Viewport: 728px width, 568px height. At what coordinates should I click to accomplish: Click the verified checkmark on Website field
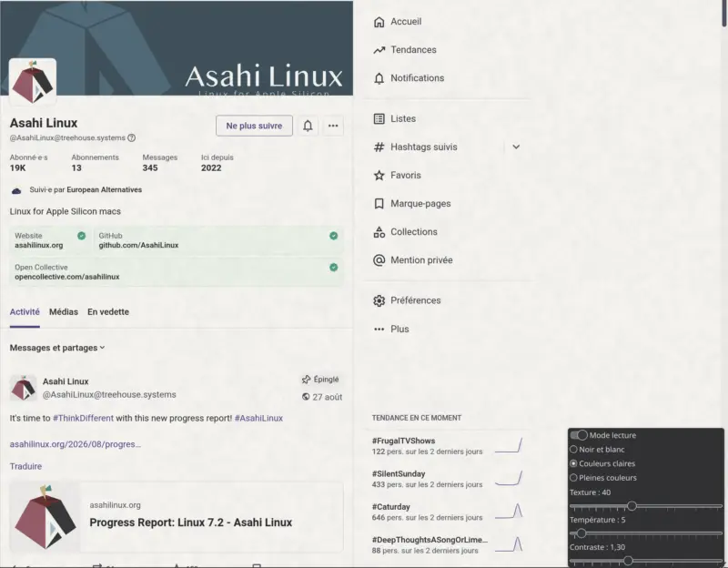[81, 236]
